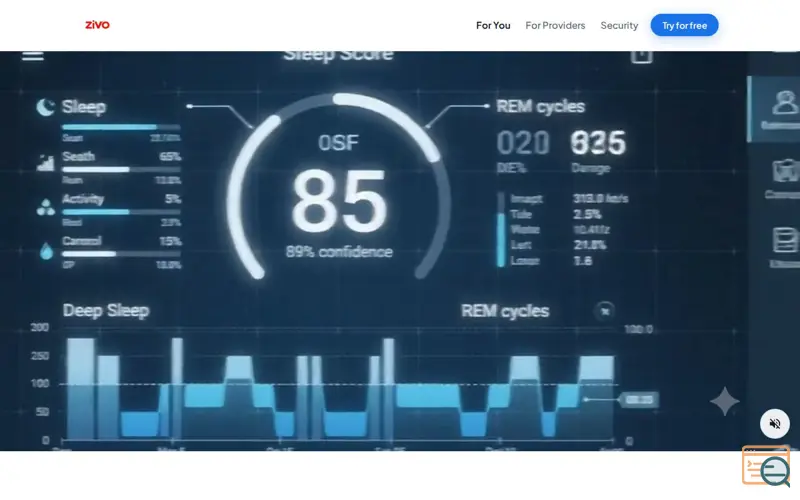
Task: Click the large 85 sleep score
Action: [339, 201]
